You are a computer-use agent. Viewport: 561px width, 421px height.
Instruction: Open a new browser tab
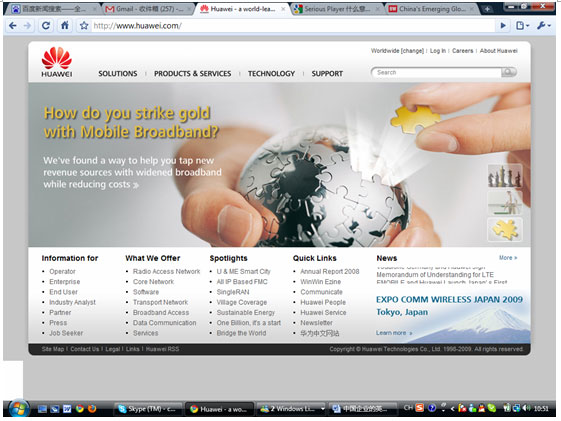[x=487, y=9]
